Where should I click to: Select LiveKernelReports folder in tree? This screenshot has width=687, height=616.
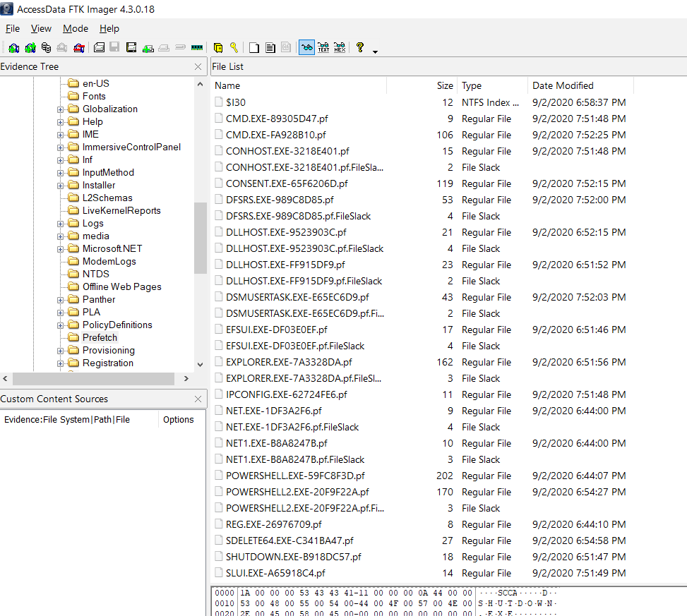click(121, 210)
